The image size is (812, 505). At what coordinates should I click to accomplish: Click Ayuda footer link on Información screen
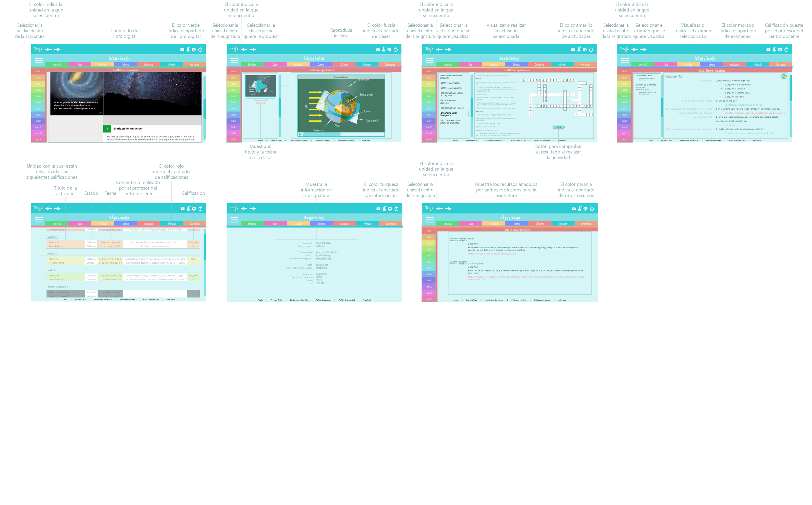[260, 300]
